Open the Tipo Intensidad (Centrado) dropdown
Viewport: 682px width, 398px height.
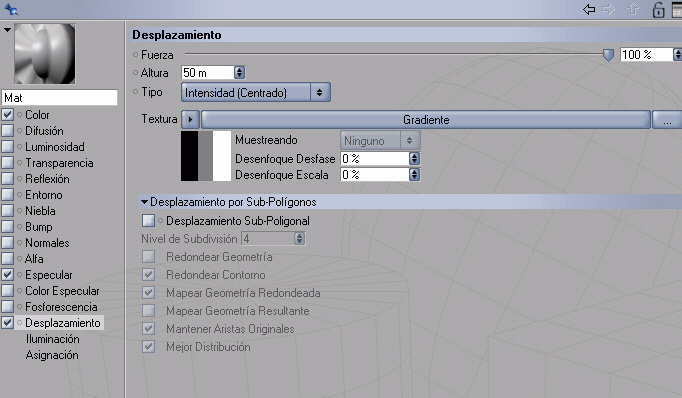click(x=256, y=93)
